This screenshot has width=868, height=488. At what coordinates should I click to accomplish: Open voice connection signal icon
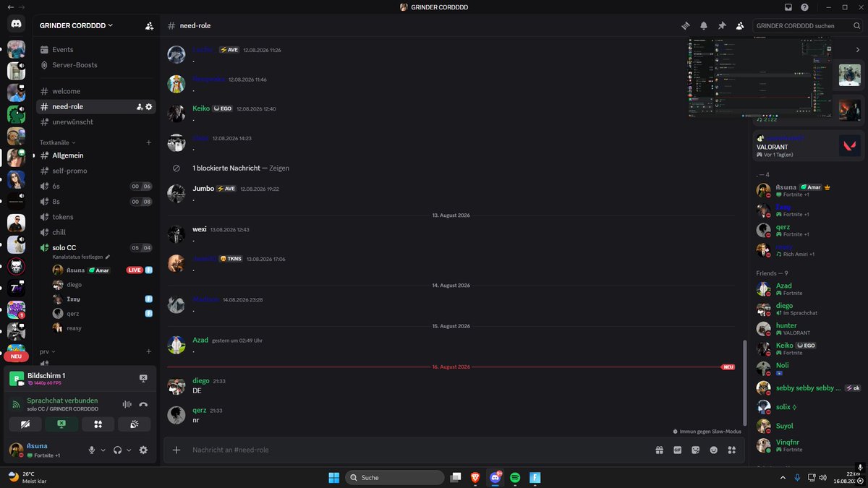(x=17, y=404)
